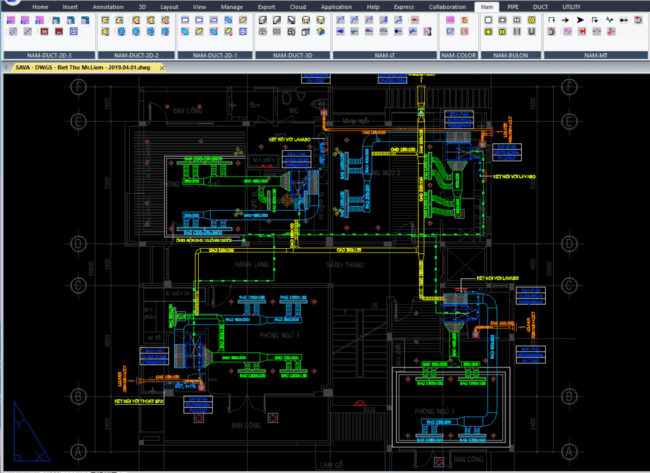Expand the NAM-DUCT-3D panel title
The width and height of the screenshot is (650, 473).
(x=293, y=55)
